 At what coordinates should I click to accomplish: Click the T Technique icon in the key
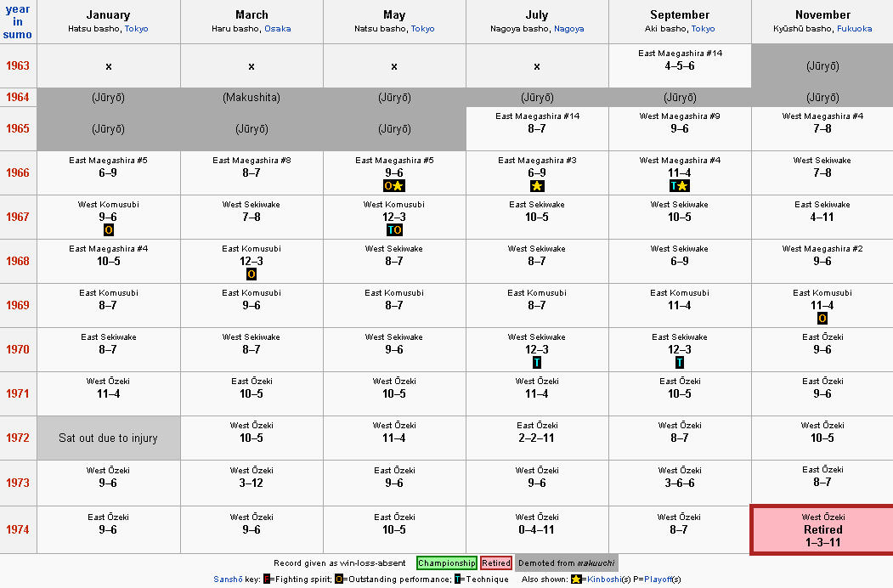click(x=457, y=580)
